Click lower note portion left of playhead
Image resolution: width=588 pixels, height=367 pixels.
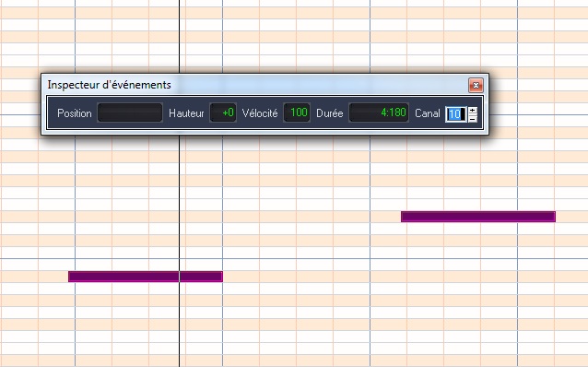(123, 277)
